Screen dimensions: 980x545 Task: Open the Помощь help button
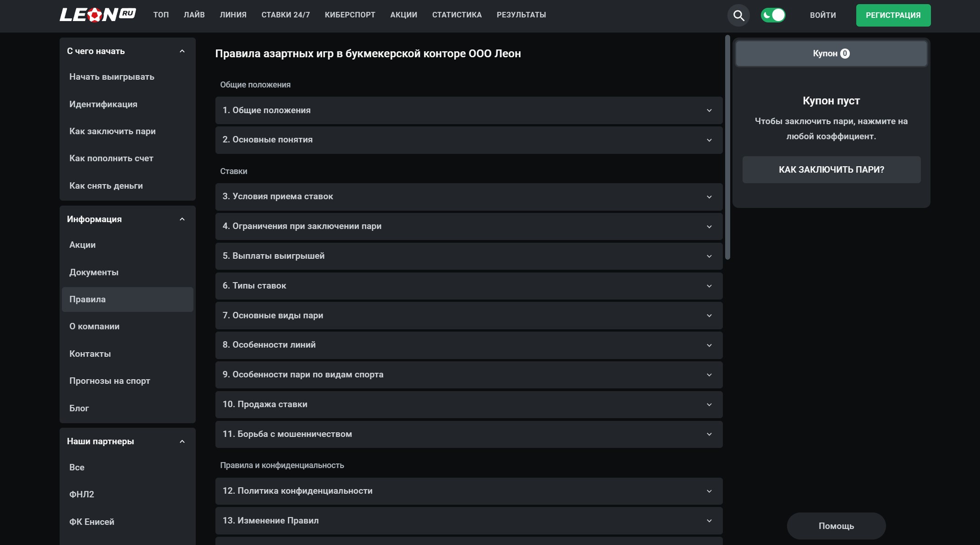[x=836, y=526]
